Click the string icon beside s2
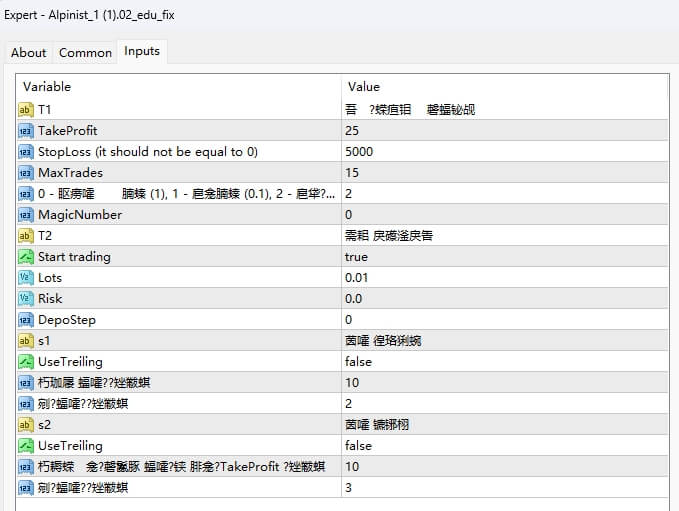Viewport: 679px width, 511px height. point(26,425)
